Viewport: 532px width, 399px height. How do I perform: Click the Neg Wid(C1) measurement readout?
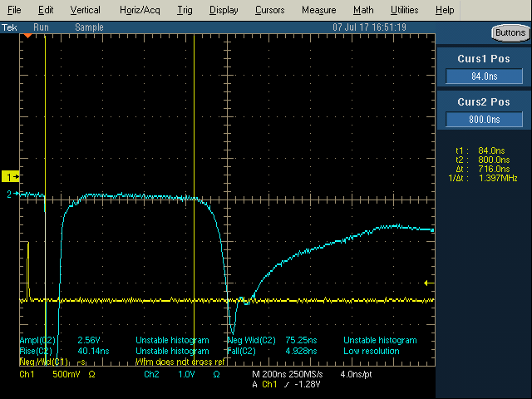coord(52,362)
